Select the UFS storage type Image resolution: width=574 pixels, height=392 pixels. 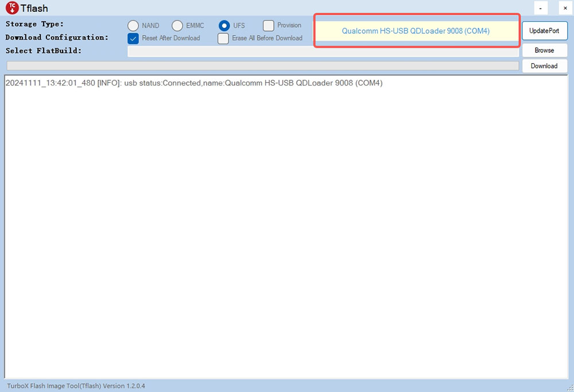tap(224, 26)
